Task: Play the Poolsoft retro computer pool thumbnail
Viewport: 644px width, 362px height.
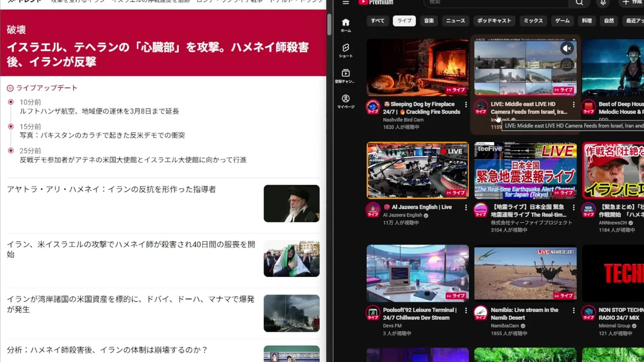Action: (x=418, y=273)
